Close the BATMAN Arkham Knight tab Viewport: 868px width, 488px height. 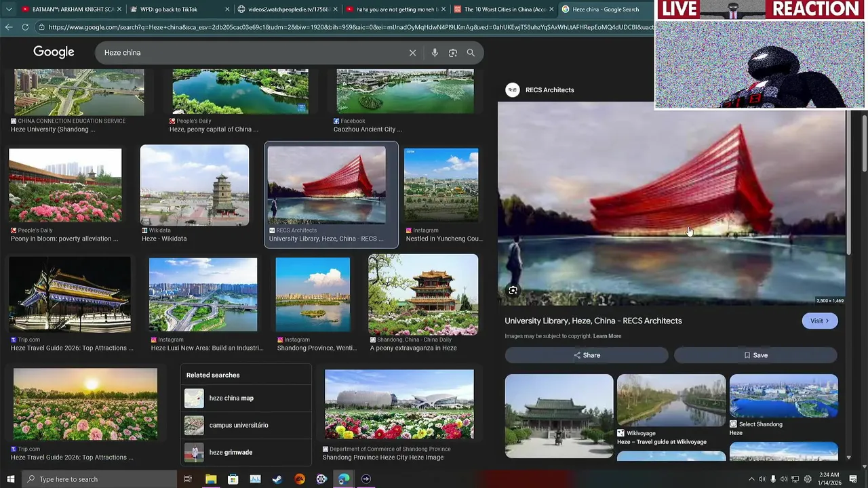(x=119, y=9)
